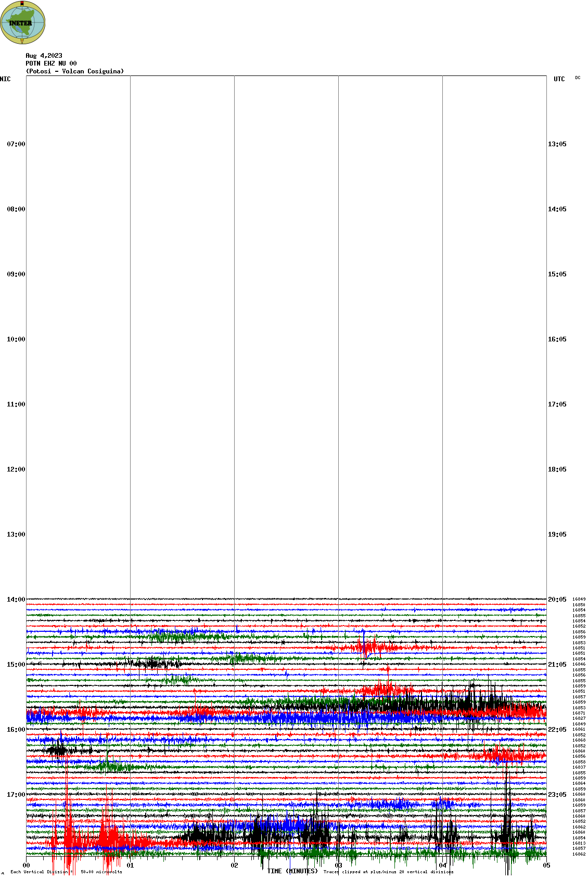
Task: Click the Traces clipped footer note
Action: (388, 872)
